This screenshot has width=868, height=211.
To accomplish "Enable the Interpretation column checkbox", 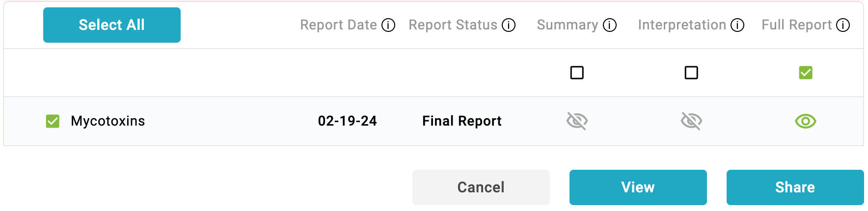I will coord(691,73).
